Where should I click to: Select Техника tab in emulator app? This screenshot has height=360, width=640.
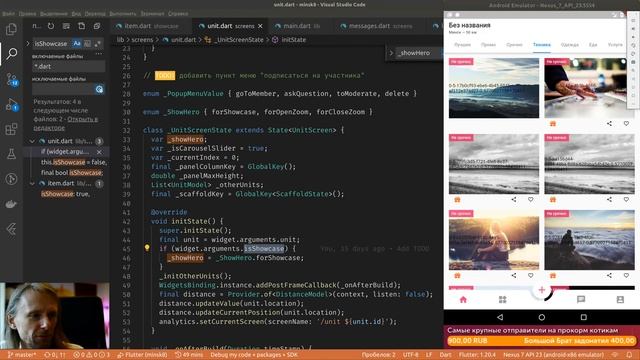click(542, 44)
